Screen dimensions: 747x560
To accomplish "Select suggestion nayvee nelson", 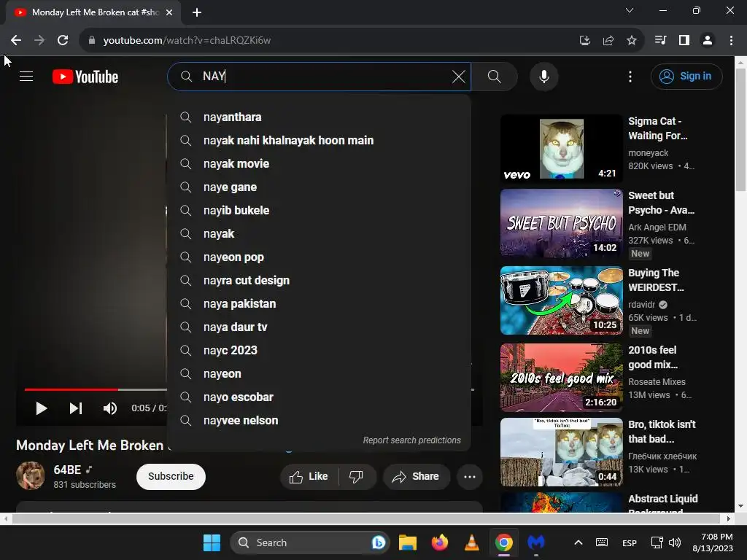I will point(320,421).
